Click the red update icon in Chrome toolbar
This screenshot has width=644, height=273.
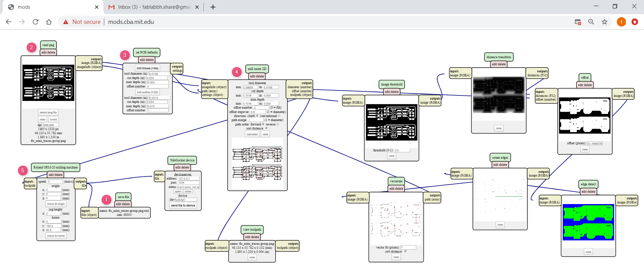[x=635, y=22]
